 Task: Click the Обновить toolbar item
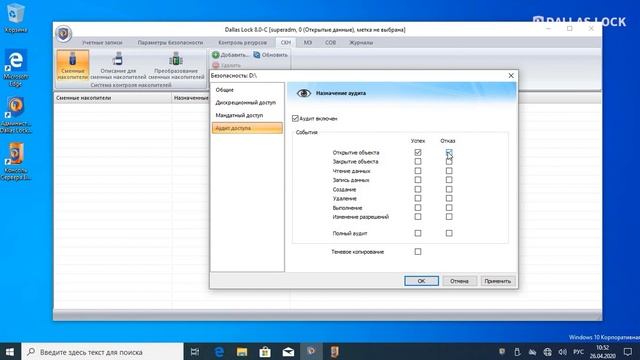pos(271,55)
